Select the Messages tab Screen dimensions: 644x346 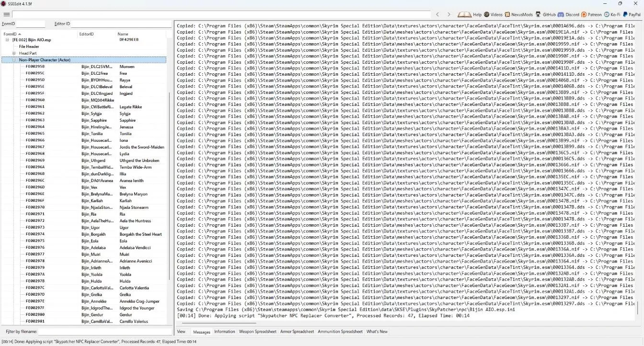pyautogui.click(x=201, y=332)
